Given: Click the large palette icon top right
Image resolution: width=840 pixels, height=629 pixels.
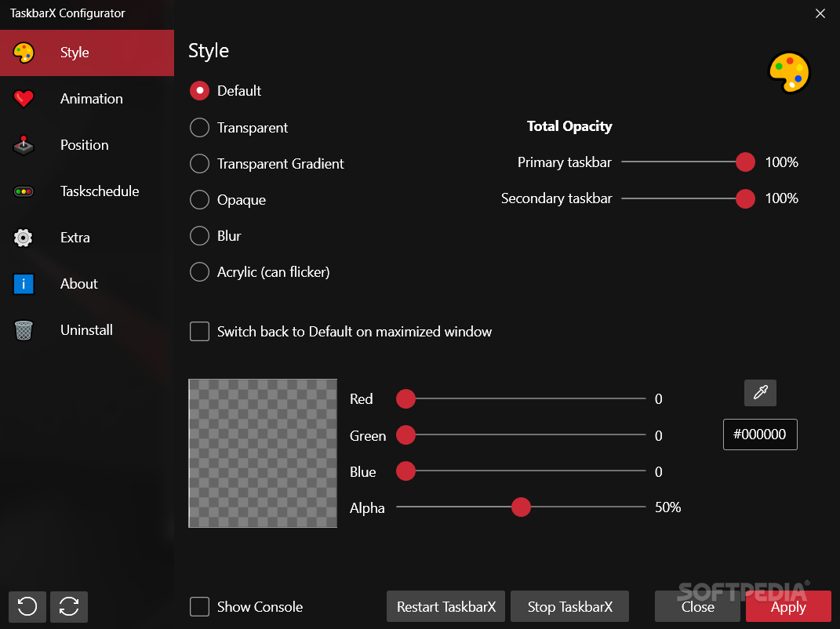Looking at the screenshot, I should tap(789, 72).
